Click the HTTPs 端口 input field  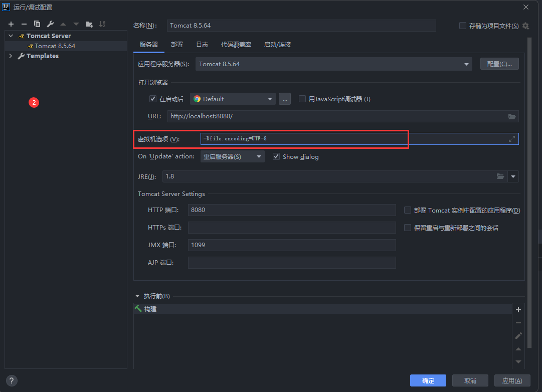click(292, 228)
